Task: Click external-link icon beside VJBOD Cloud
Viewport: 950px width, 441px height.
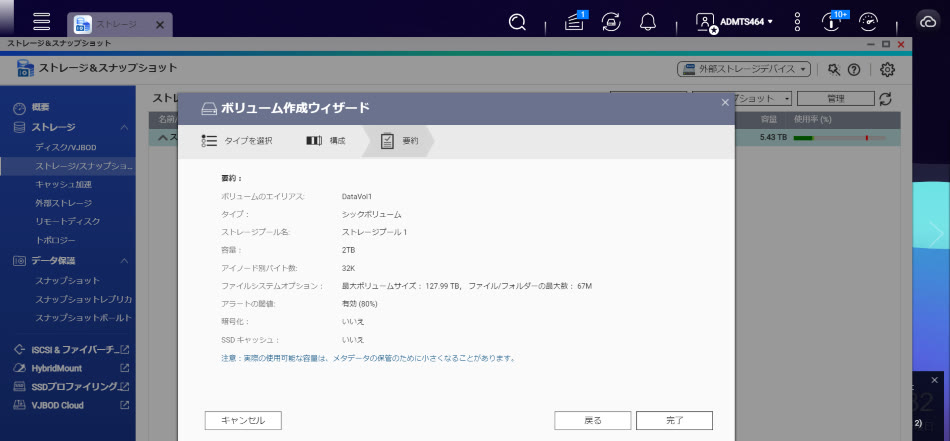Action: [124, 405]
